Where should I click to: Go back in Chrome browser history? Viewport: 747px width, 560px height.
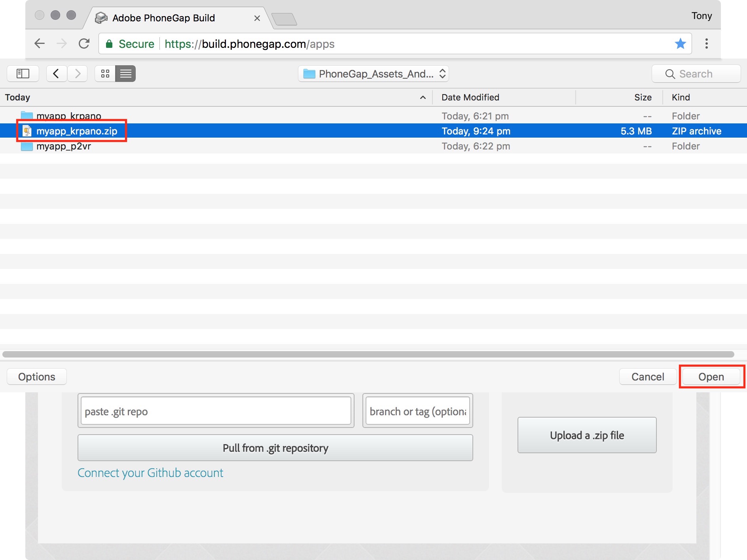pos(40,44)
